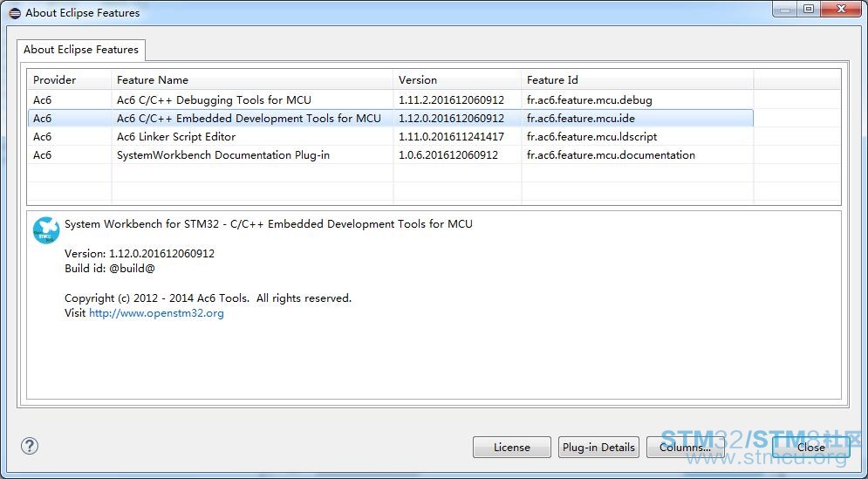Close the dialog with the Close button
The width and height of the screenshot is (868, 479).
coord(811,447)
